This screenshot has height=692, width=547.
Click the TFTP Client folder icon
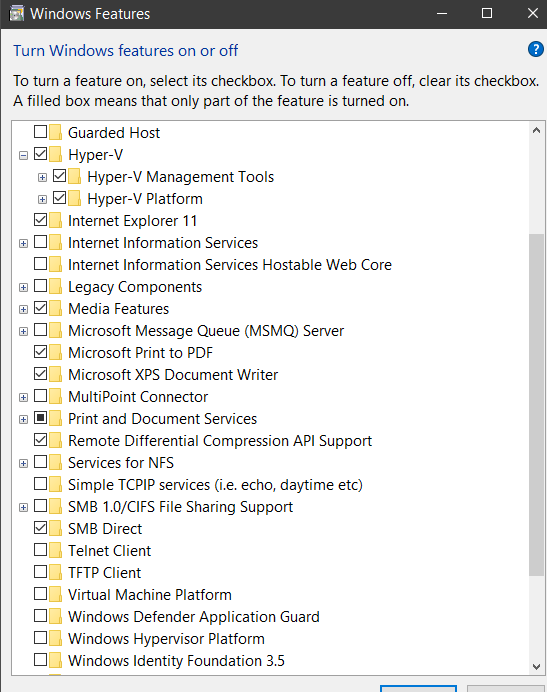click(x=55, y=572)
